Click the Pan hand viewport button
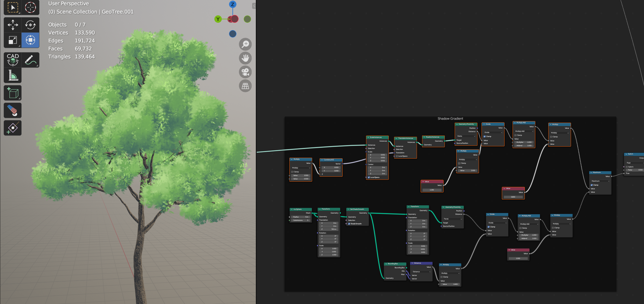The image size is (644, 304). click(x=245, y=58)
